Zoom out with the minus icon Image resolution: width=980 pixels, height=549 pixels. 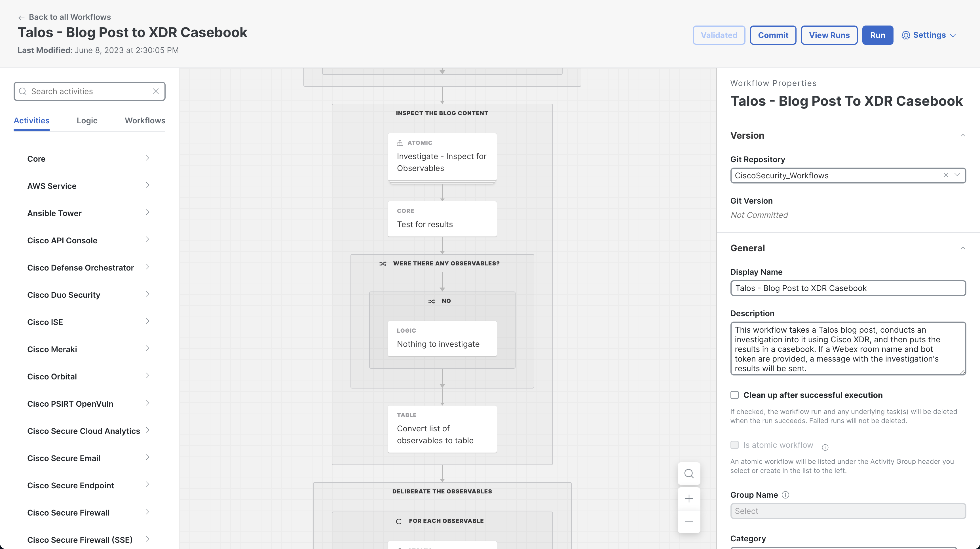(688, 521)
